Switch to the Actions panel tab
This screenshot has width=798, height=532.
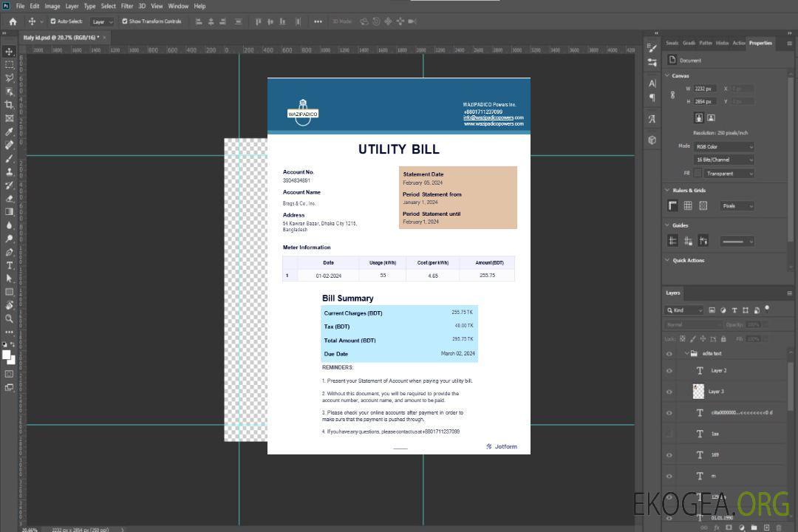738,43
